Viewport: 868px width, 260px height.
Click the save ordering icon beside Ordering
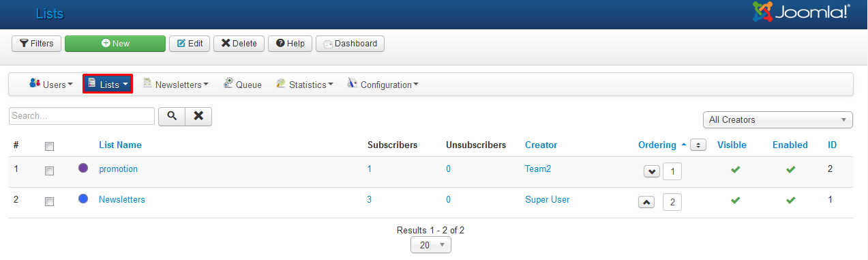pyautogui.click(x=698, y=145)
